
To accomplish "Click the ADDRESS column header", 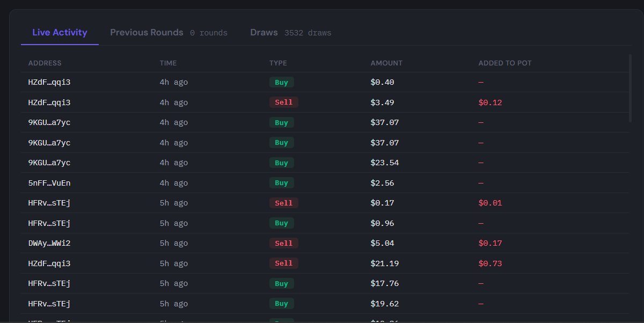I will tap(45, 63).
